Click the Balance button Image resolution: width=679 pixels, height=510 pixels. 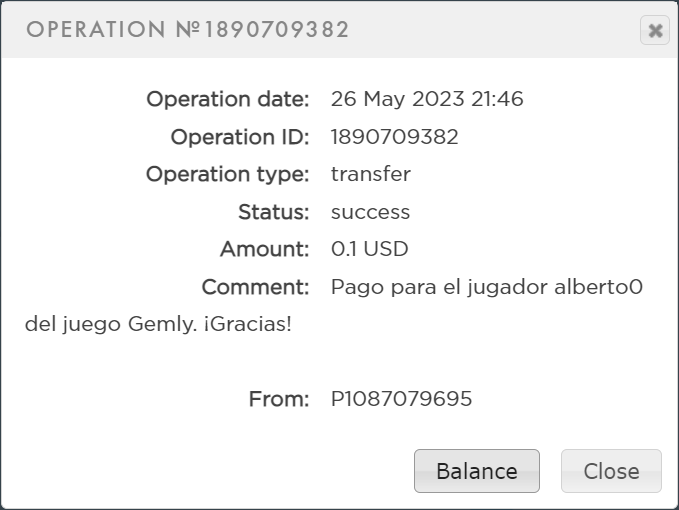coord(477,471)
